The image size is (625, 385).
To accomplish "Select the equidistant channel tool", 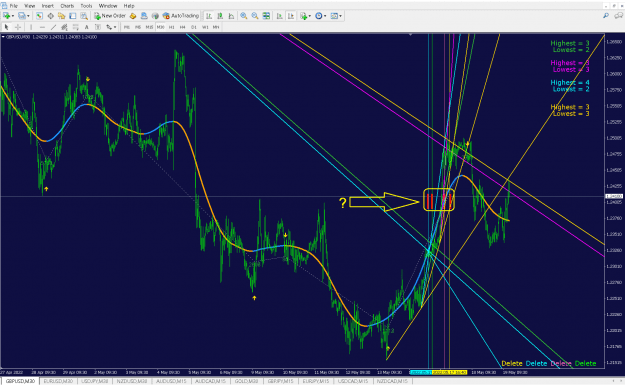I will point(64,27).
